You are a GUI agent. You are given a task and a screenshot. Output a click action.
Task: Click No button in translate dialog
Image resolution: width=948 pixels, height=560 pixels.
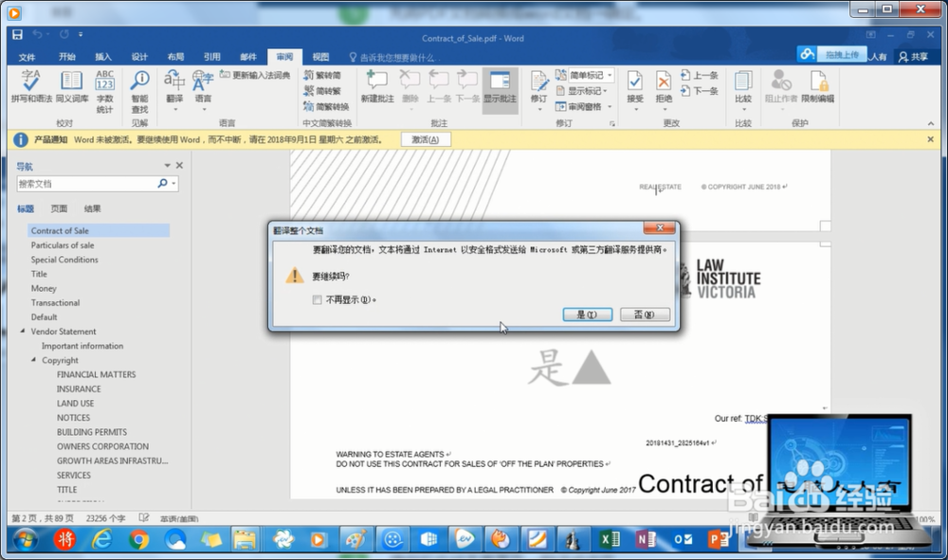pyautogui.click(x=645, y=315)
